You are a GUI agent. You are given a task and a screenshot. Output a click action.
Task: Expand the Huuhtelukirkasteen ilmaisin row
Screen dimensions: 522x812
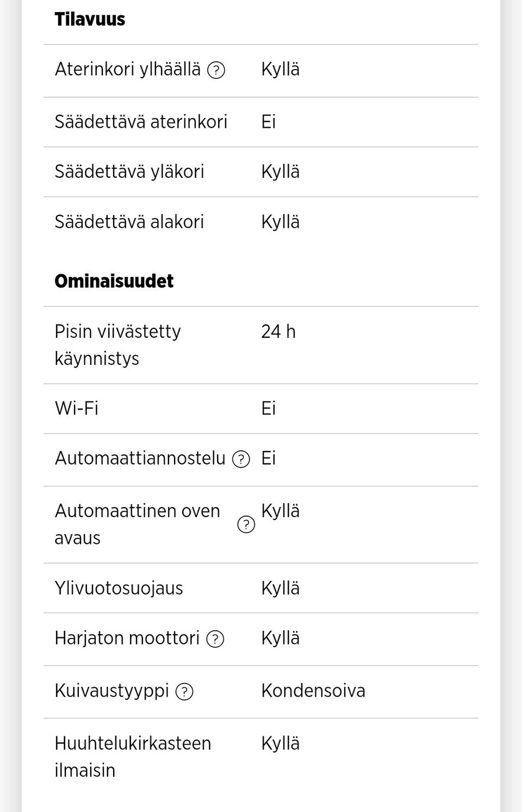[133, 757]
